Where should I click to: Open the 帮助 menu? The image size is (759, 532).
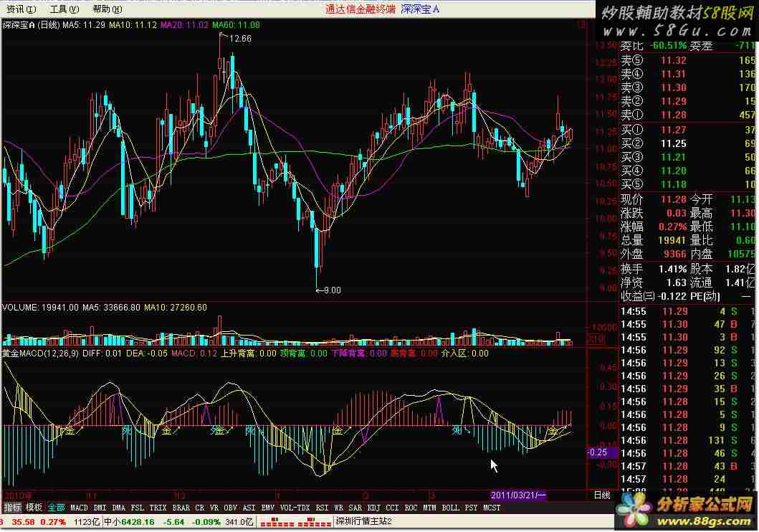[107, 9]
